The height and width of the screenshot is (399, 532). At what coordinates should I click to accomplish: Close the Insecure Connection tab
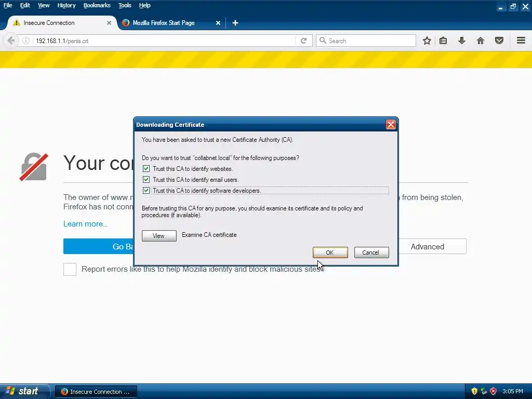[x=109, y=23]
